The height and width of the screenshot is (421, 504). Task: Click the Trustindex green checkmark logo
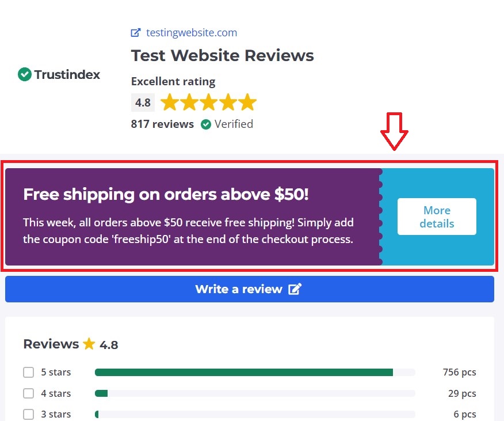click(x=24, y=74)
